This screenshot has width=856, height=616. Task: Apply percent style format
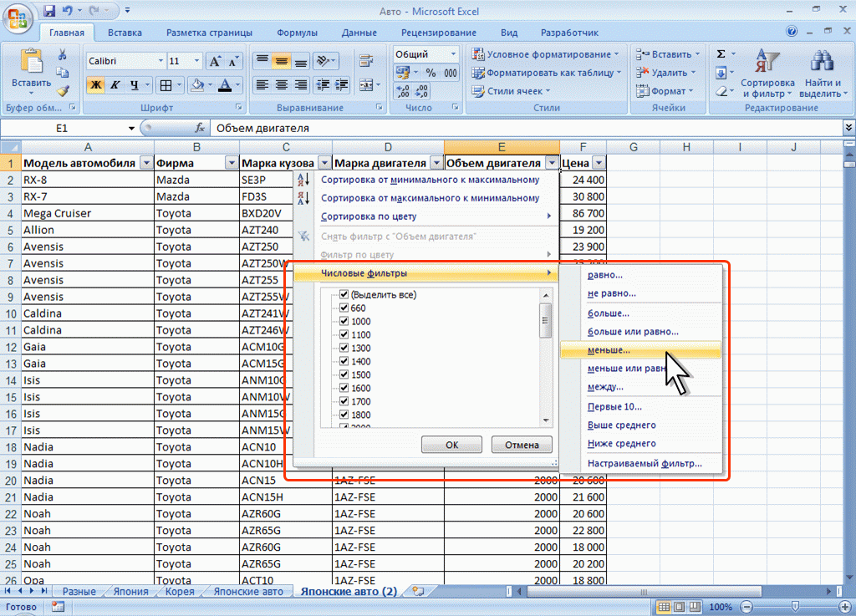431,73
